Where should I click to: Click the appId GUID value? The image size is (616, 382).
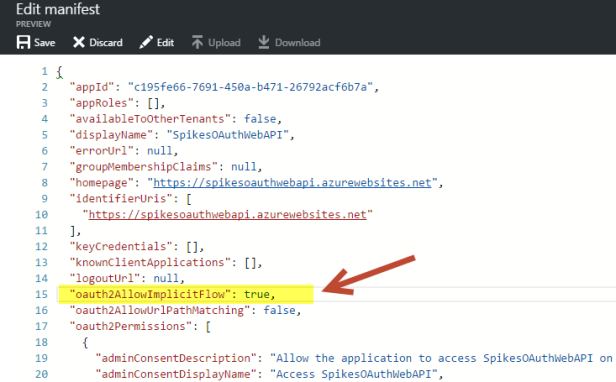250,87
